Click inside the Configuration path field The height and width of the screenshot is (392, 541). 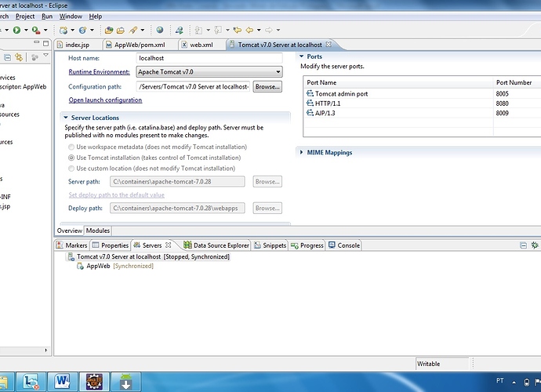point(193,86)
